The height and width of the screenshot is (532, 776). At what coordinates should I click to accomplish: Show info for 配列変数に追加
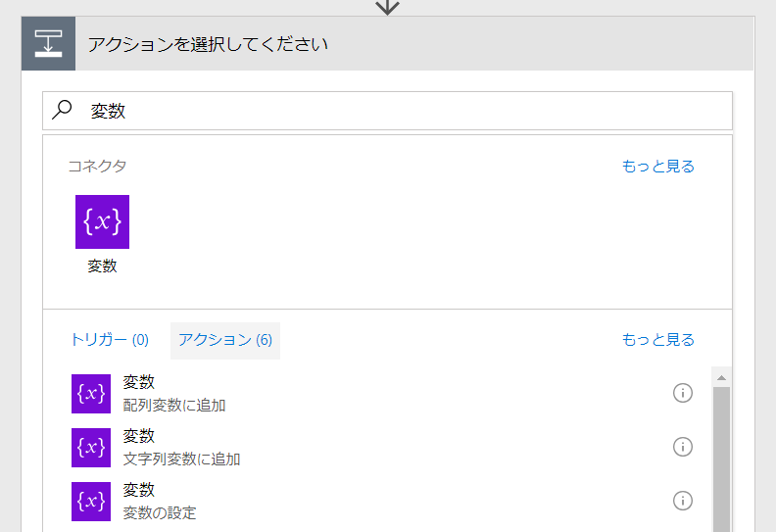click(683, 394)
